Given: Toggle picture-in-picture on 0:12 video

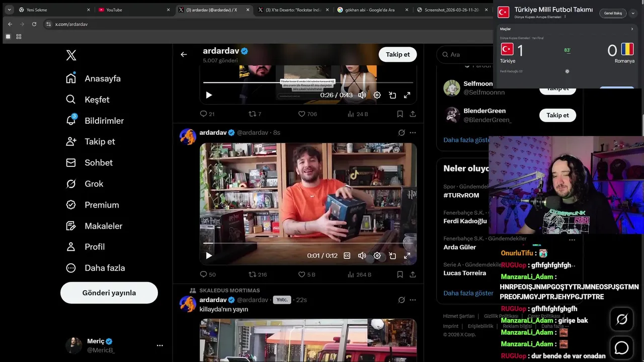Looking at the screenshot, I should click(x=392, y=255).
